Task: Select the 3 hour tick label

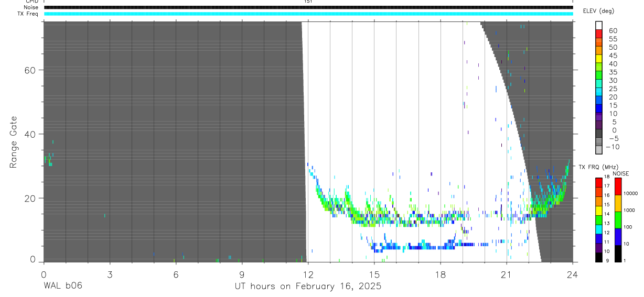Action: [x=110, y=274]
